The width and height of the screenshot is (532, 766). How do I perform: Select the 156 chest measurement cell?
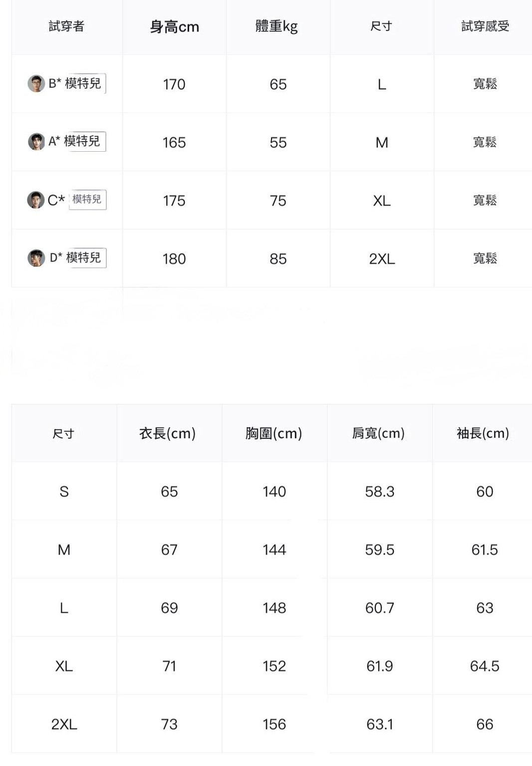click(274, 724)
